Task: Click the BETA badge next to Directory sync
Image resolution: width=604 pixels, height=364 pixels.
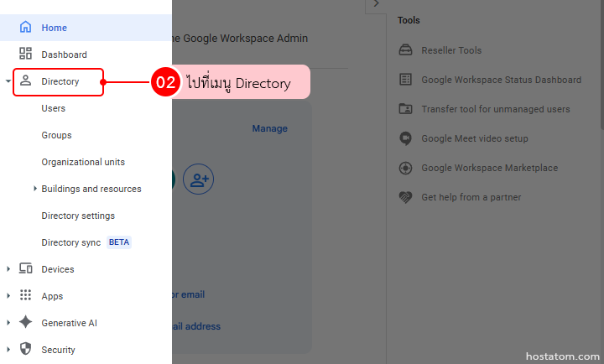Action: 119,242
